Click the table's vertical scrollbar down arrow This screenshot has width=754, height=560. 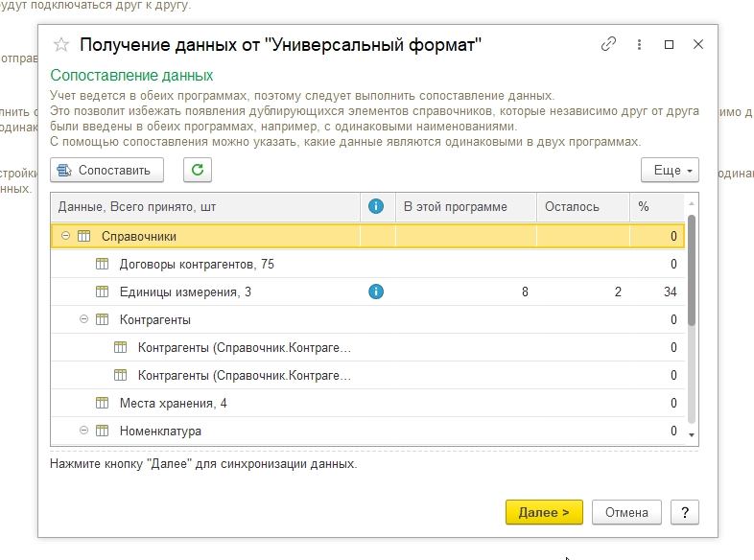(x=693, y=434)
